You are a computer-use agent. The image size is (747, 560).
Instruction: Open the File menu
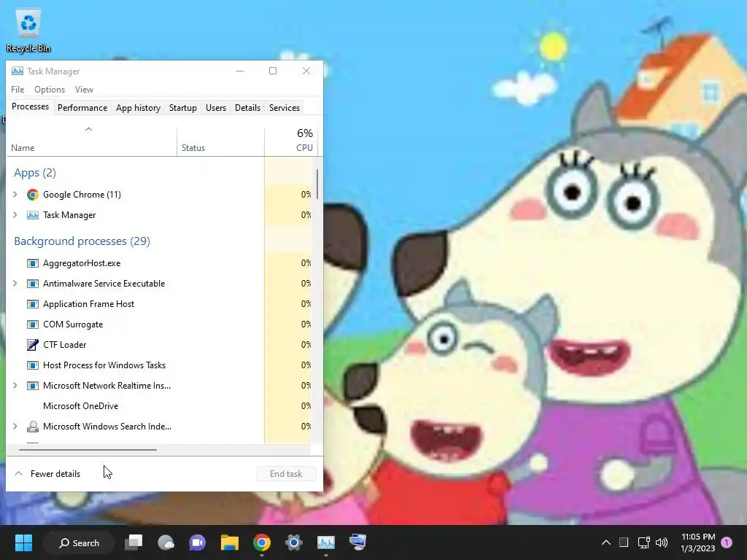(x=18, y=90)
